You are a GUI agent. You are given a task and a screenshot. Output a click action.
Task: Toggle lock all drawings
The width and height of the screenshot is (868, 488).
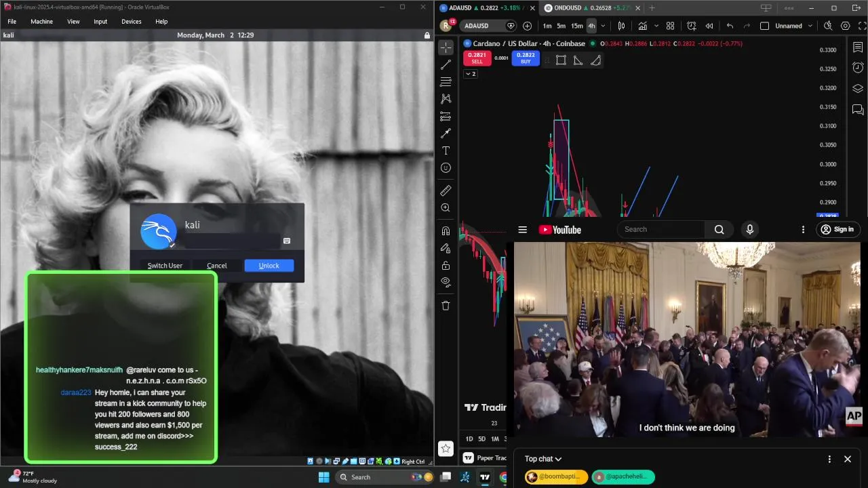coord(446,265)
